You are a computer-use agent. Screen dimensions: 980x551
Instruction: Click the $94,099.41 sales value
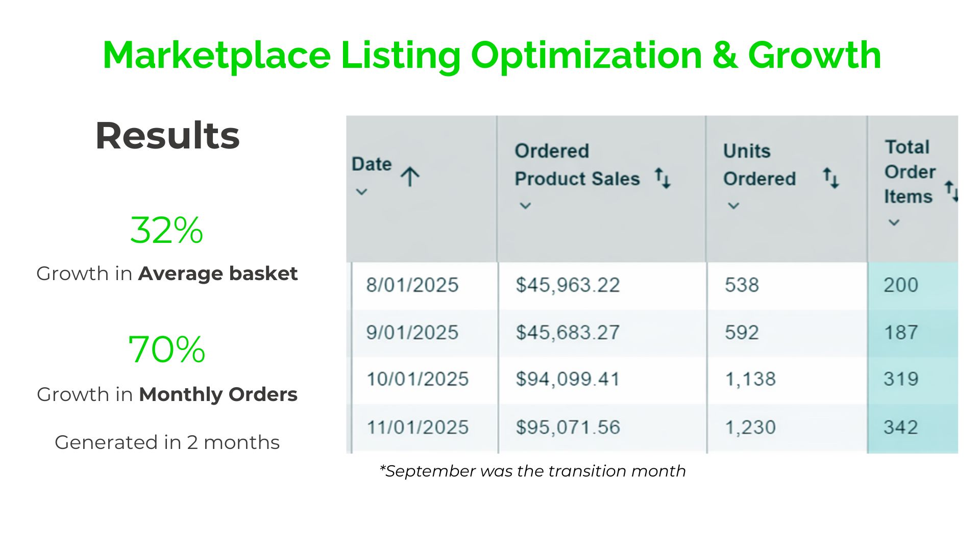pyautogui.click(x=568, y=380)
